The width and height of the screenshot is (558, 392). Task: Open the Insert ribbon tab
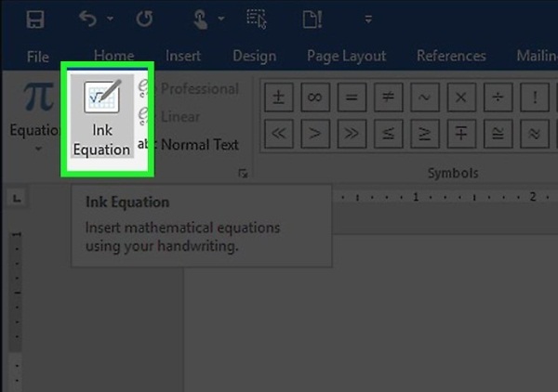pos(183,56)
